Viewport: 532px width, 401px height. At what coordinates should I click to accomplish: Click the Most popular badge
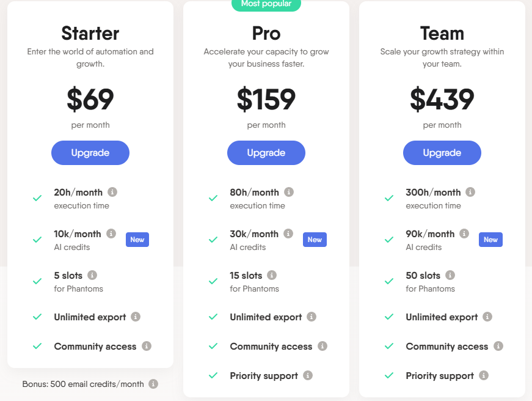[x=266, y=5]
